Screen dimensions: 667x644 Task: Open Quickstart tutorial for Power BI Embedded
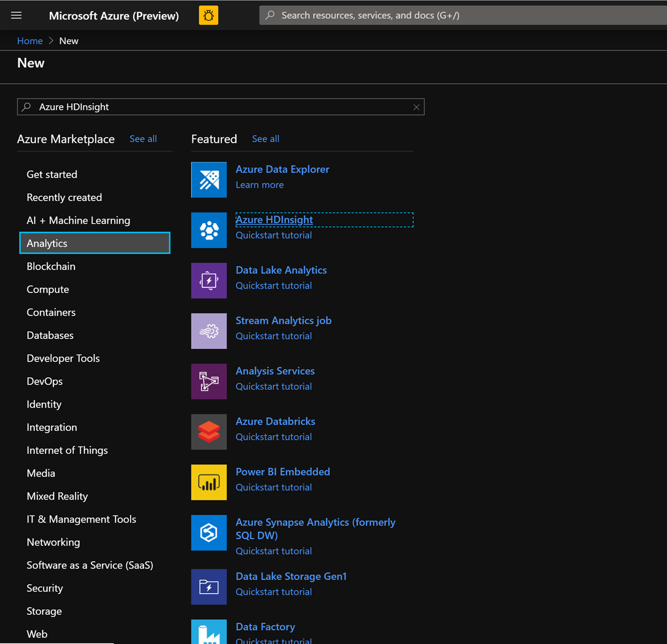point(274,487)
